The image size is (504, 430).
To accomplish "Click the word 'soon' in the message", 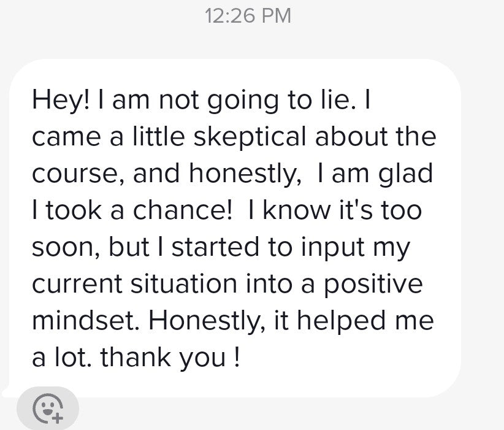I will [65, 247].
